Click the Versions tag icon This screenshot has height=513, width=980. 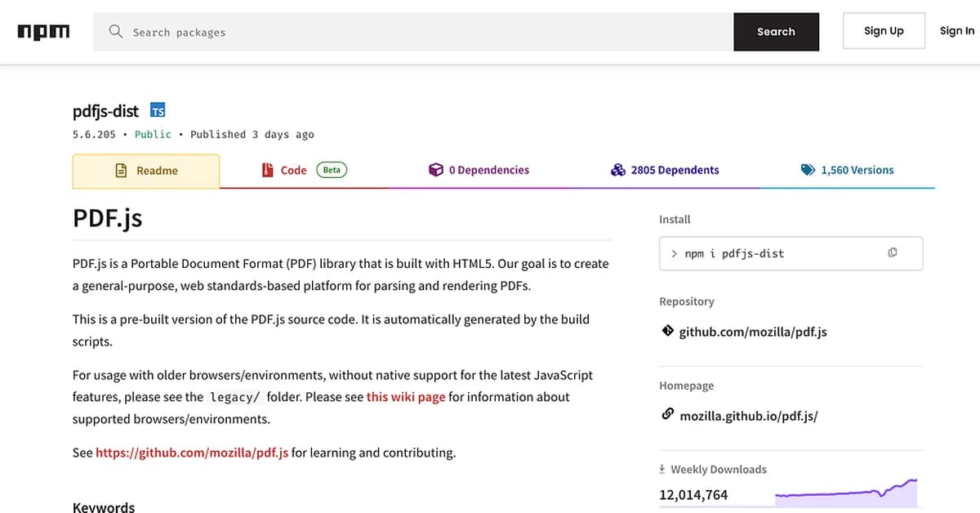point(807,169)
